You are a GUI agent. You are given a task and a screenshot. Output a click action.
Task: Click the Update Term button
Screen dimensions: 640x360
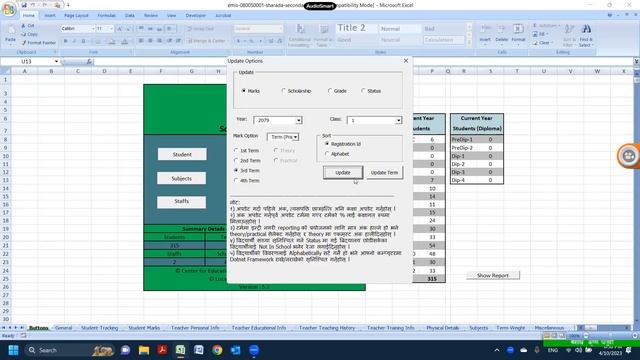click(384, 173)
